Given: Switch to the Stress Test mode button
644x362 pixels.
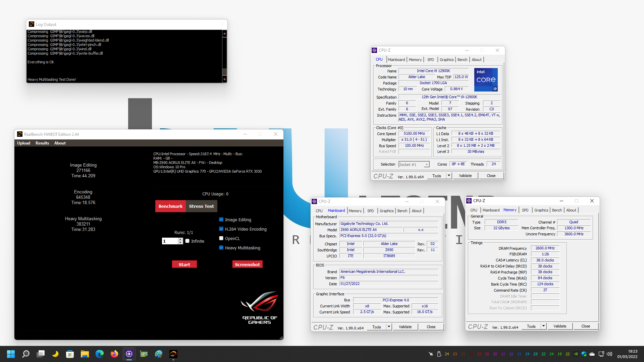Looking at the screenshot, I should (201, 206).
